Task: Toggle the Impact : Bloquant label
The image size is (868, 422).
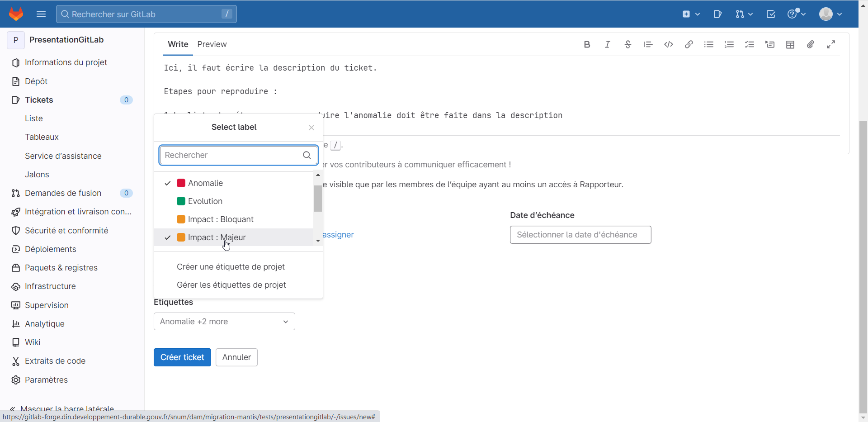Action: click(221, 219)
